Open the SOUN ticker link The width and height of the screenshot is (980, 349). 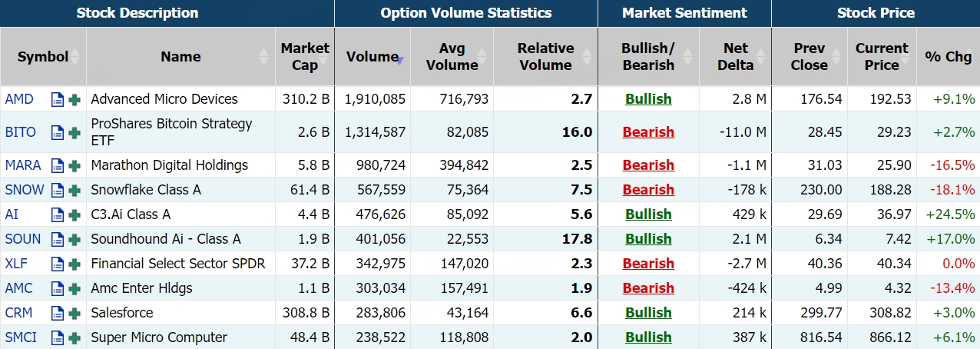(23, 239)
